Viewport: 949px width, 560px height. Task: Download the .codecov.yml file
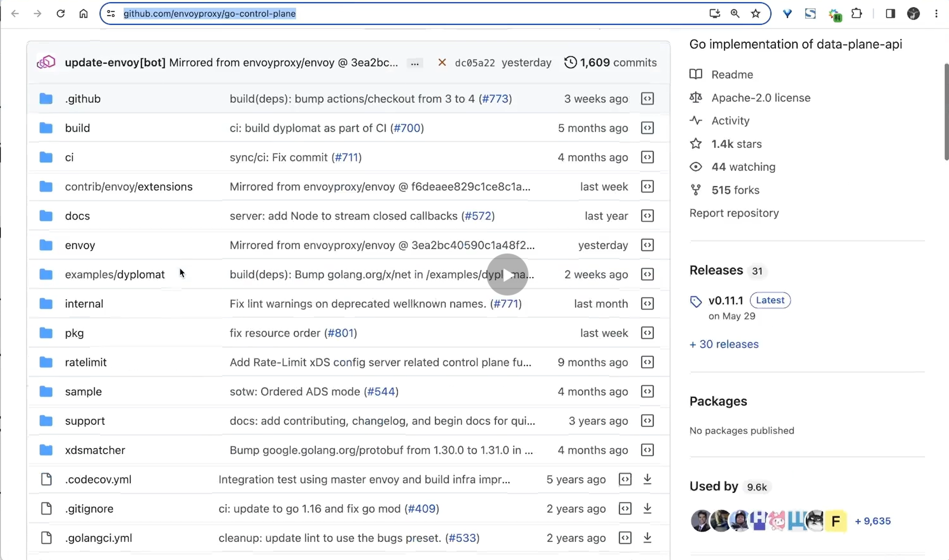[647, 479]
